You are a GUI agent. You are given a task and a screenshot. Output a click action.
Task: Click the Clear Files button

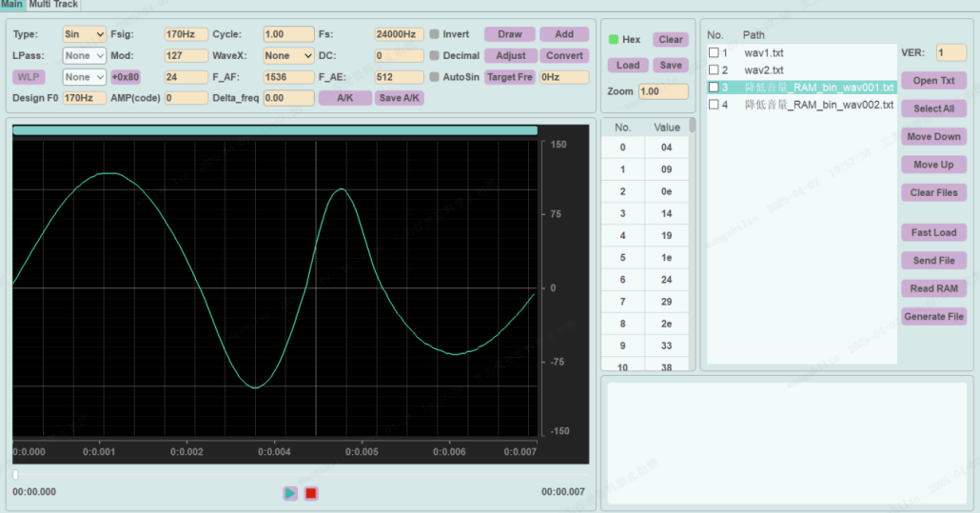pos(933,192)
